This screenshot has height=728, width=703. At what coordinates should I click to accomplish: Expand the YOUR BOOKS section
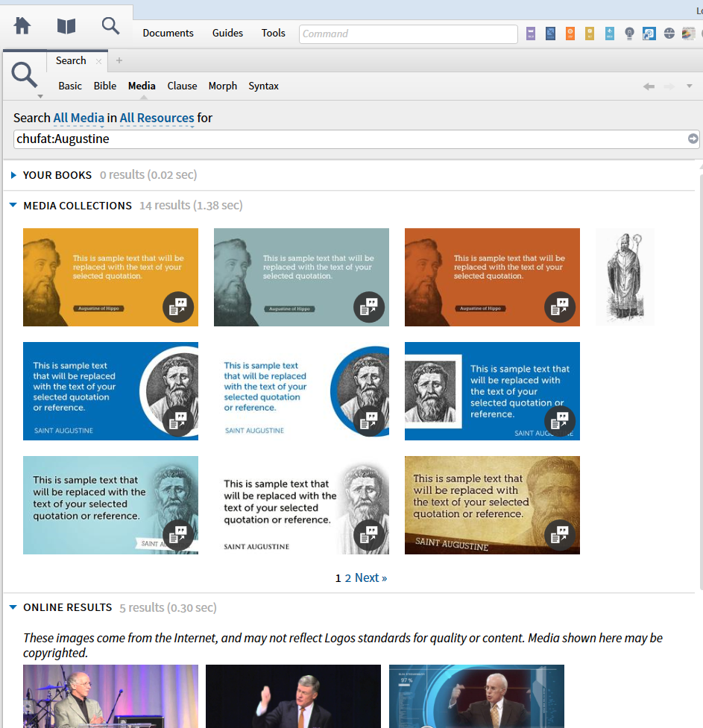tap(13, 175)
